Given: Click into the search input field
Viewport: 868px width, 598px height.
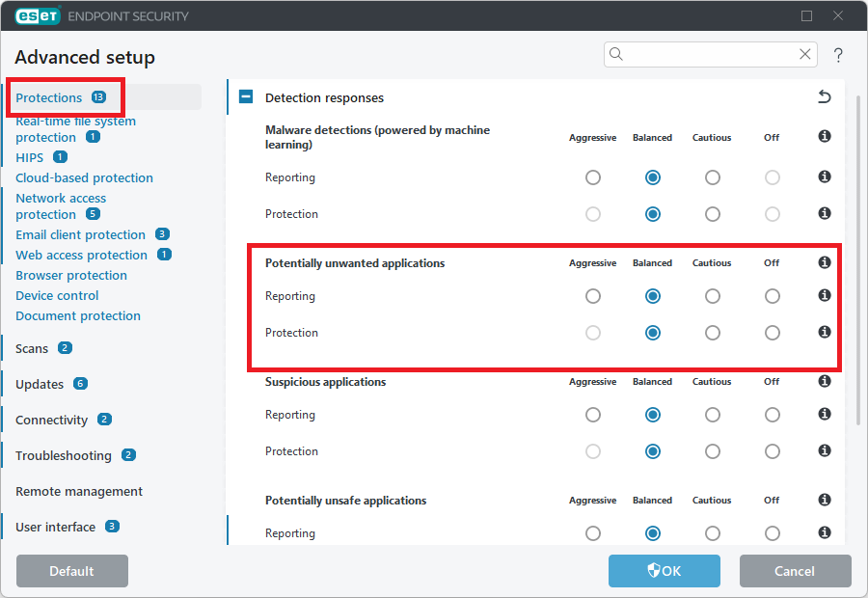Looking at the screenshot, I should 711,54.
